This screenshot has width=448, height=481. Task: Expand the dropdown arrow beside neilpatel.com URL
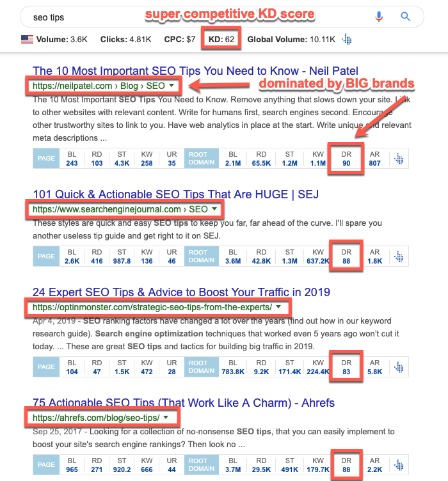tap(172, 85)
